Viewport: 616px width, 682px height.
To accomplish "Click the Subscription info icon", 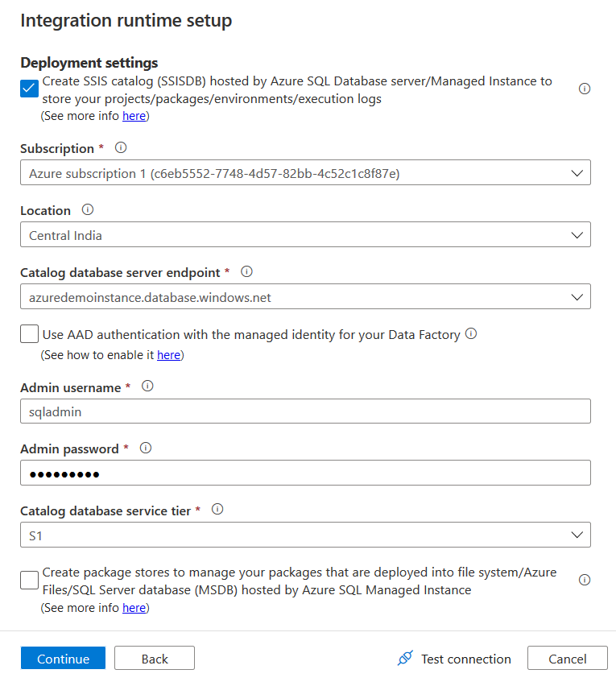I will 121,148.
